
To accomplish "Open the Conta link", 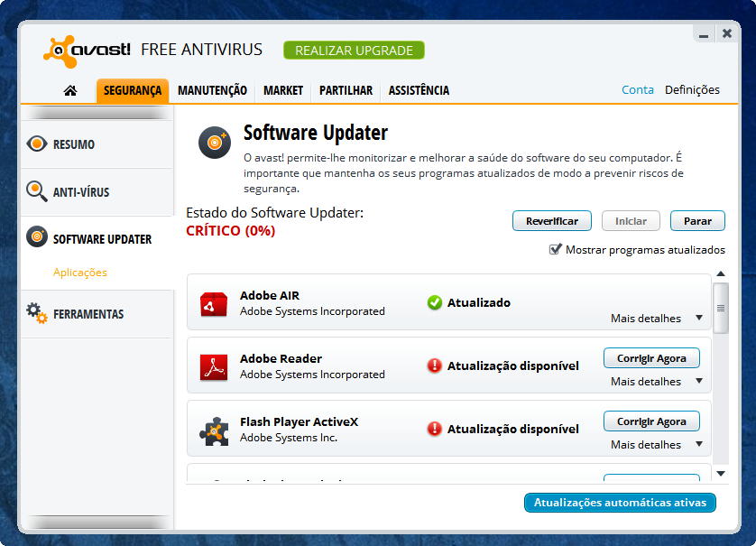I will [638, 89].
